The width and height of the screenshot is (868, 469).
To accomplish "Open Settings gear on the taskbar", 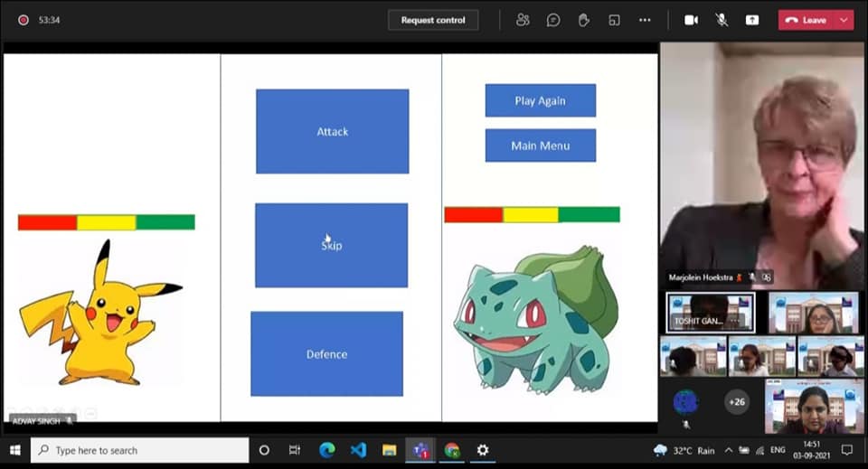I will click(483, 450).
